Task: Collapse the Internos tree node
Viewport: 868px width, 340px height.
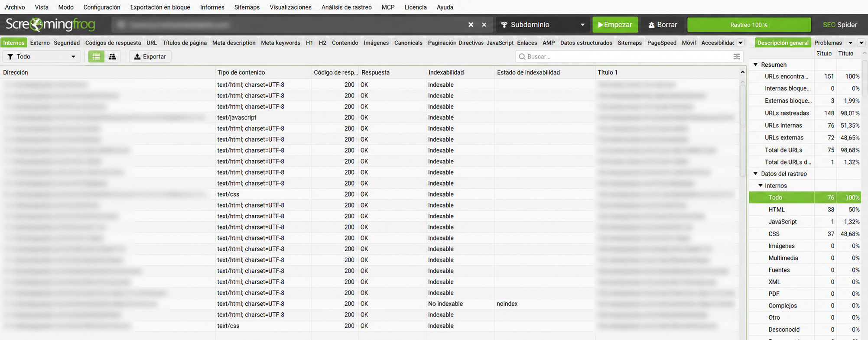Action: (x=760, y=185)
